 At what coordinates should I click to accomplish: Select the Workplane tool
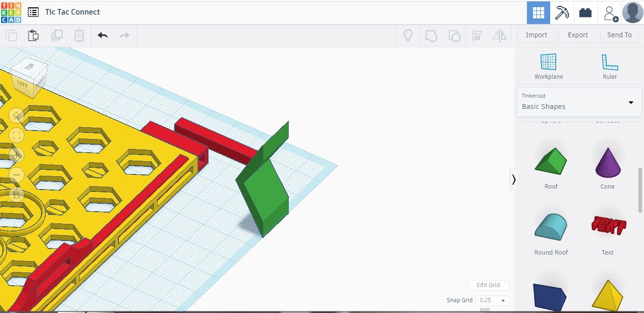(x=549, y=66)
